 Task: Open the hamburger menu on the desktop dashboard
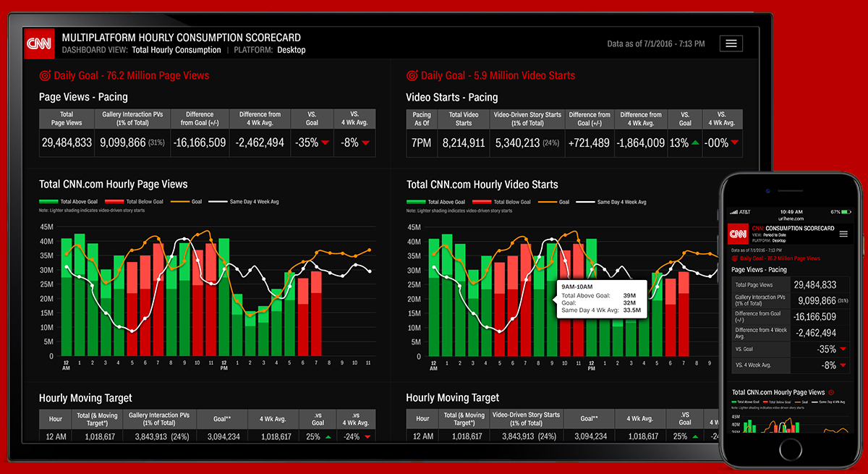coord(731,43)
